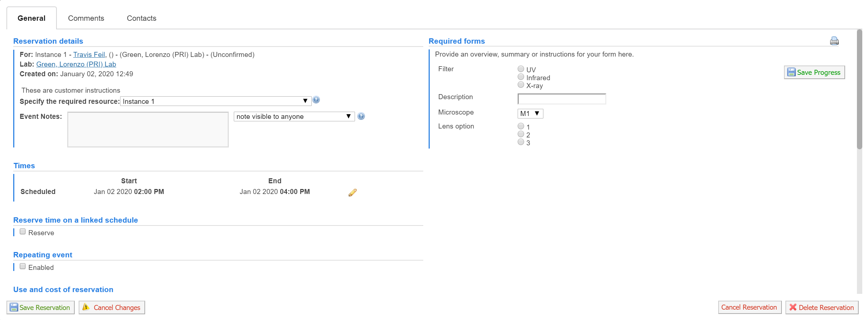Check the Reserve linked schedule checkbox
The height and width of the screenshot is (320, 868).
(23, 232)
